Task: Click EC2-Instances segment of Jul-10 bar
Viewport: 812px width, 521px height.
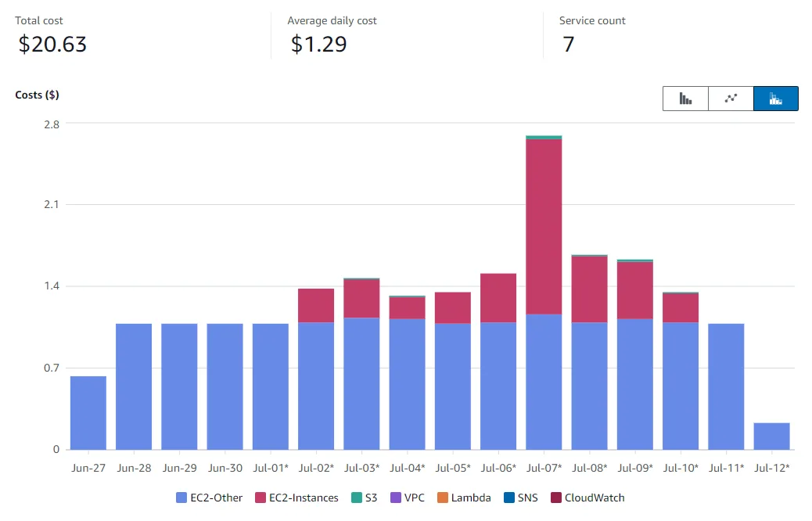Action: pos(681,308)
